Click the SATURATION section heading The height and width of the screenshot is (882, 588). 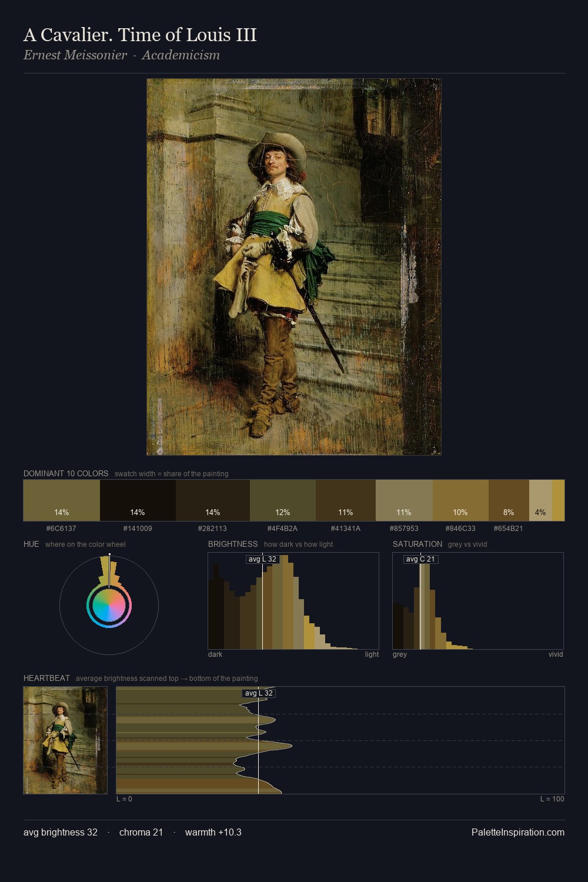(417, 544)
